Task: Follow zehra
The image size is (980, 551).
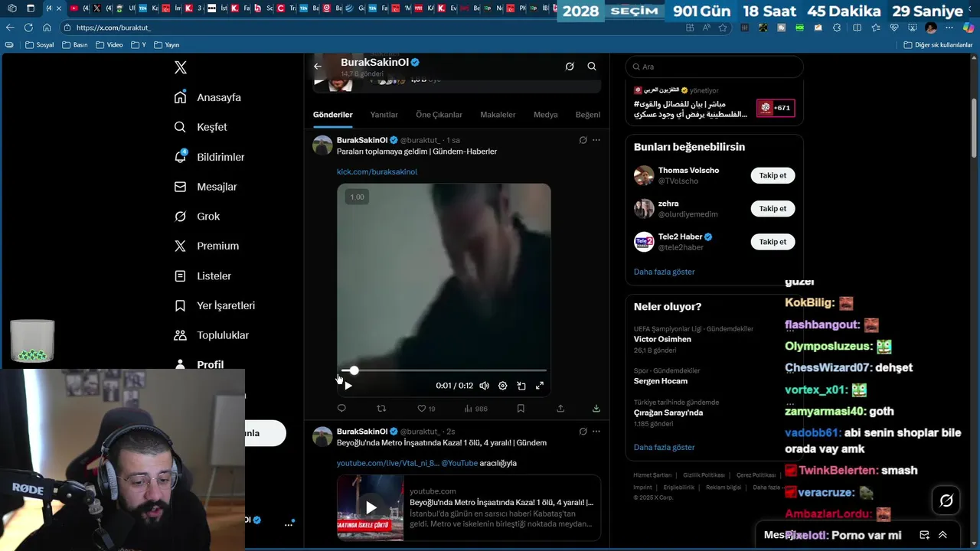Action: 773,208
